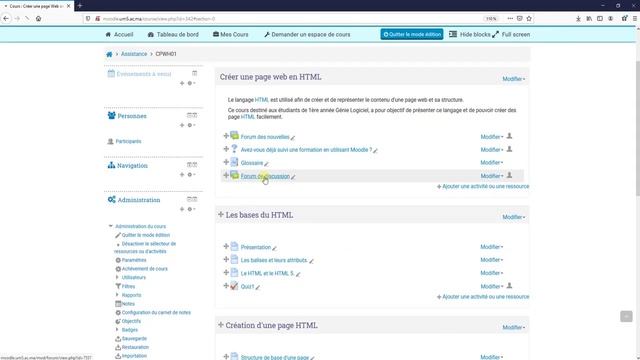Select the Cours browser tab

[37, 6]
